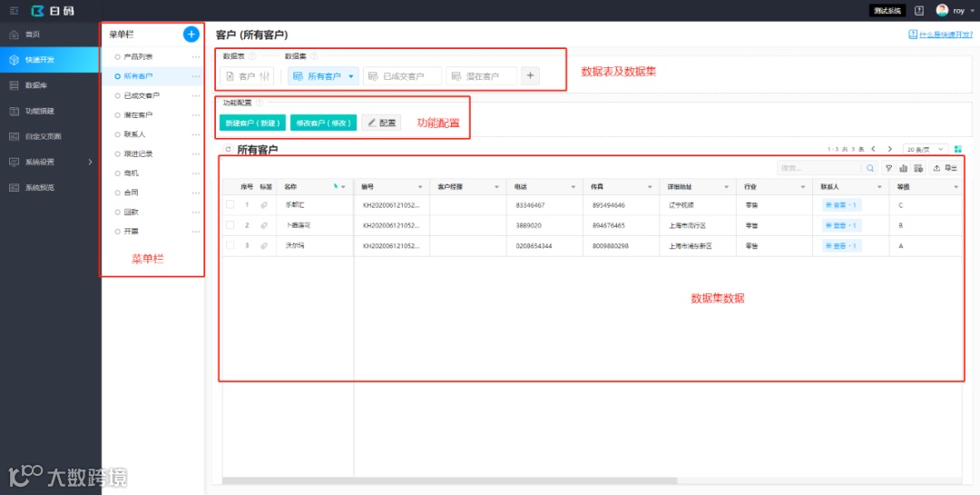Open the column display settings icon
The height and width of the screenshot is (495, 980).
click(918, 168)
